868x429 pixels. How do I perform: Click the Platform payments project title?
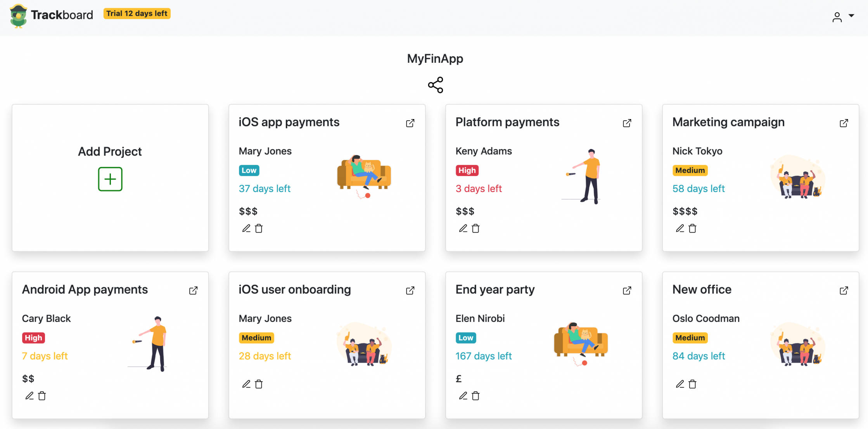pos(507,122)
